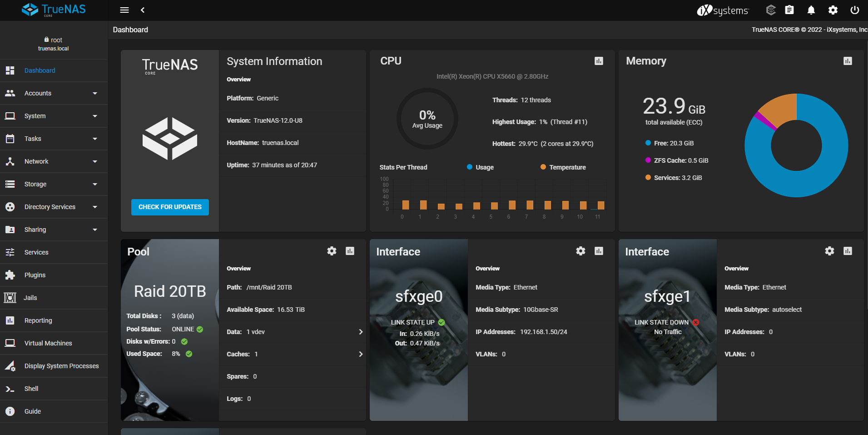
Task: Click the truenas.local hostname under root
Action: click(x=54, y=49)
